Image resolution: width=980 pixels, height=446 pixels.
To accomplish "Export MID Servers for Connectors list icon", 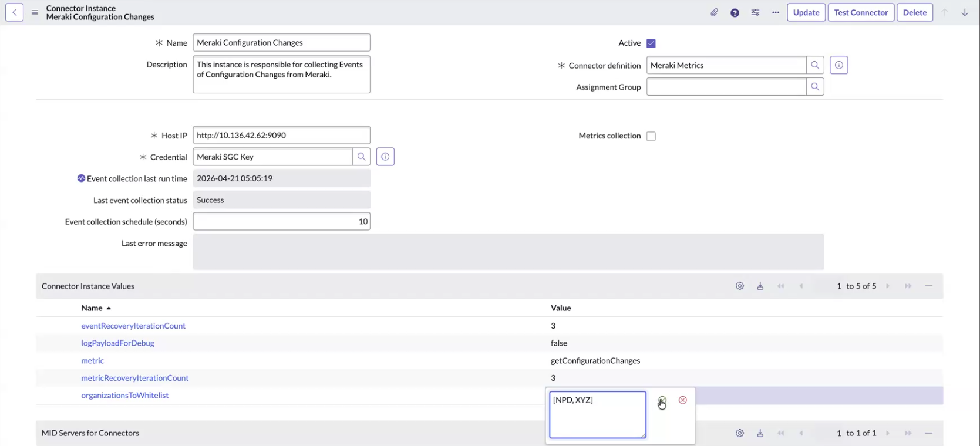I will coord(760,433).
